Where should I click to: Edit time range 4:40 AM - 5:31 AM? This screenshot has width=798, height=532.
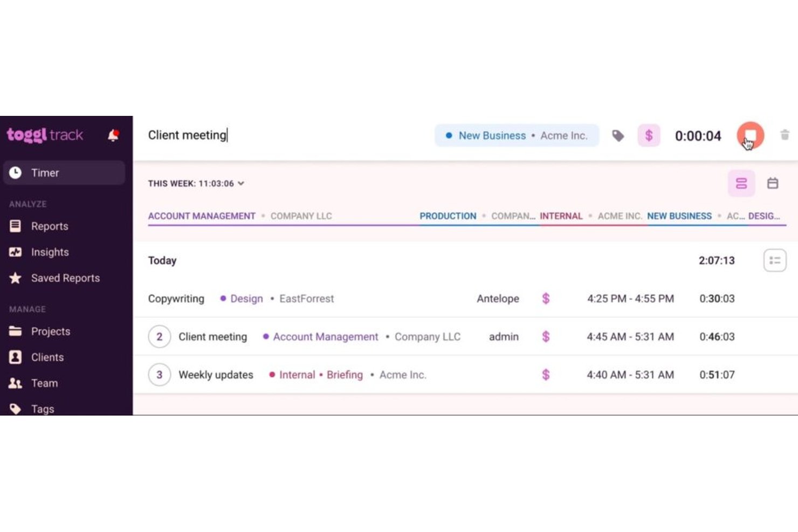pyautogui.click(x=630, y=375)
